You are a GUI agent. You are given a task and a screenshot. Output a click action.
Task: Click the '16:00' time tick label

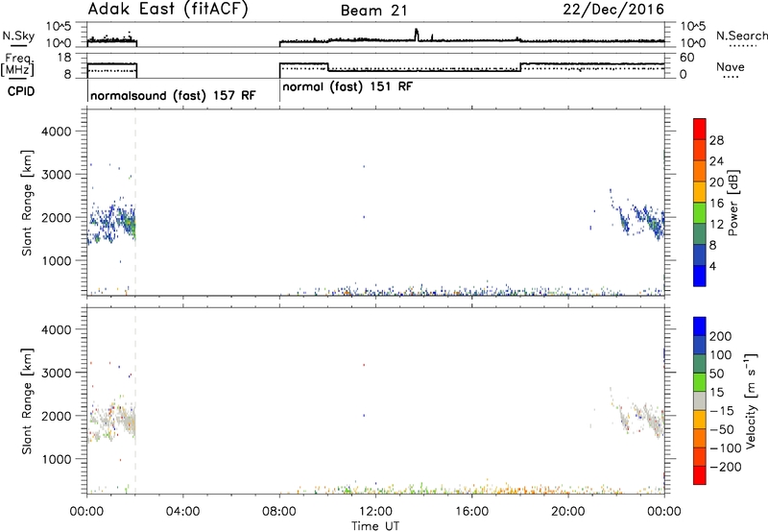[x=471, y=512]
